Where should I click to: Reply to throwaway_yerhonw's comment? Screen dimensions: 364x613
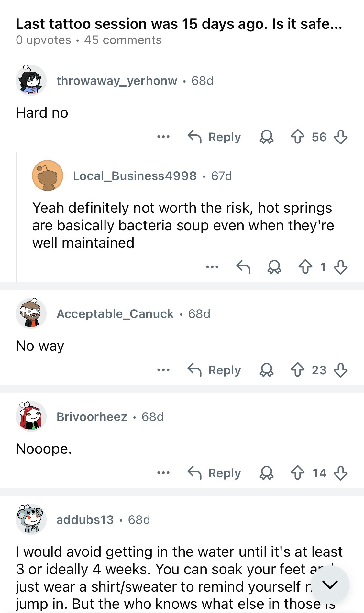pyautogui.click(x=215, y=137)
